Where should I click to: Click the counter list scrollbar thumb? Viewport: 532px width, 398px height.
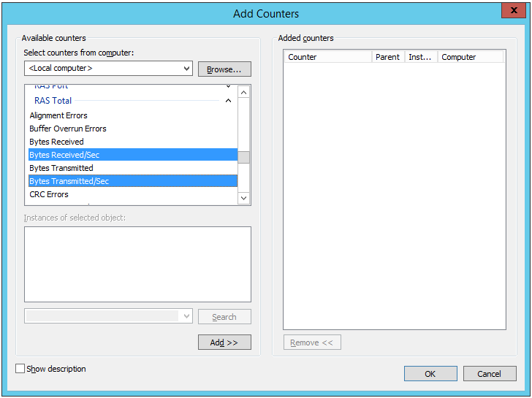click(x=243, y=157)
